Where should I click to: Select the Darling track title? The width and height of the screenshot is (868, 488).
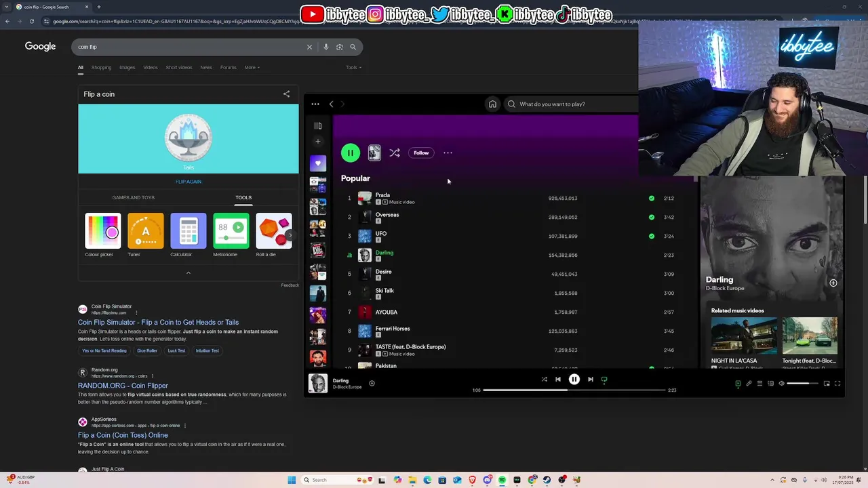[x=384, y=253]
